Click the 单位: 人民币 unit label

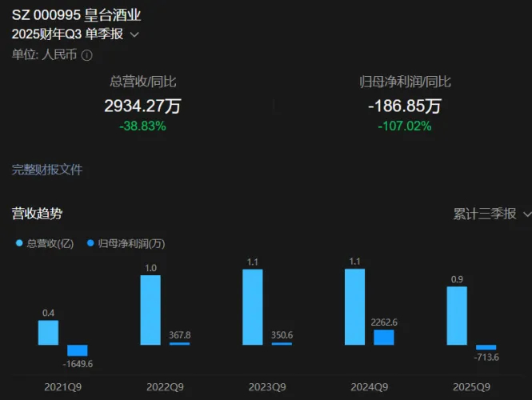45,54
